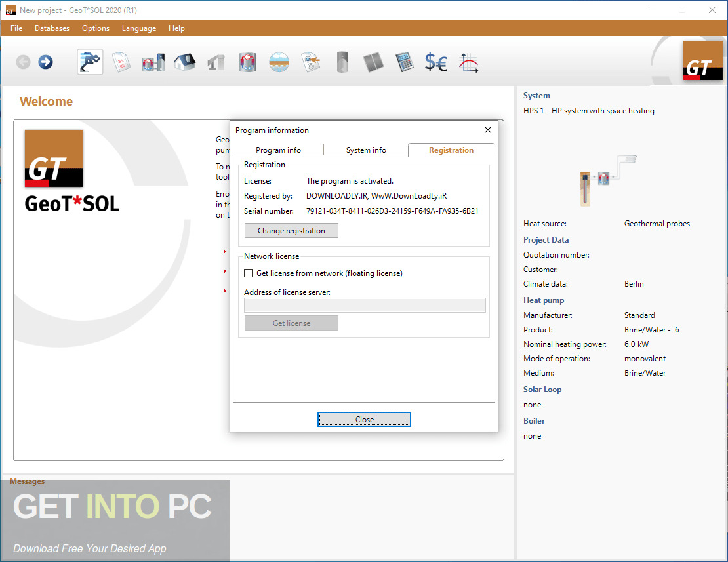The width and height of the screenshot is (728, 562).
Task: Open the solar collector panels icon
Action: [373, 62]
